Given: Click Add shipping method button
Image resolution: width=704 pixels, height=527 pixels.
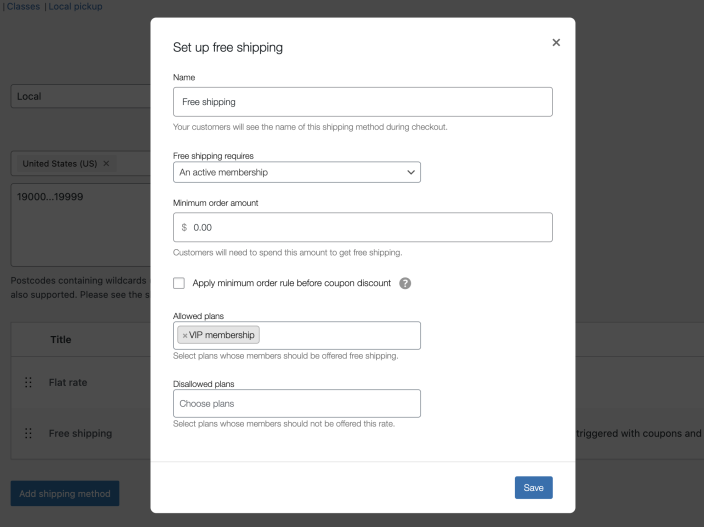Looking at the screenshot, I should click(x=65, y=493).
